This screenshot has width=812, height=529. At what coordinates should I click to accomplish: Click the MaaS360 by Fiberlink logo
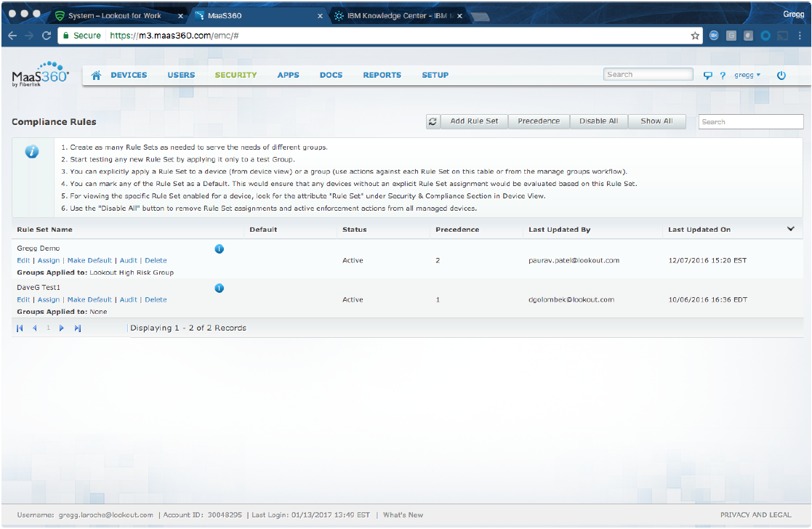pos(41,75)
